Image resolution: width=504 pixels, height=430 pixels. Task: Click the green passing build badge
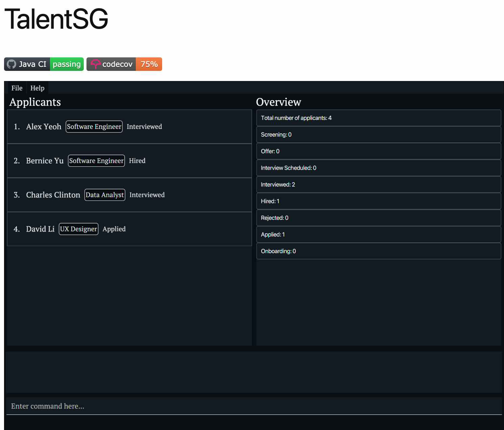[67, 64]
